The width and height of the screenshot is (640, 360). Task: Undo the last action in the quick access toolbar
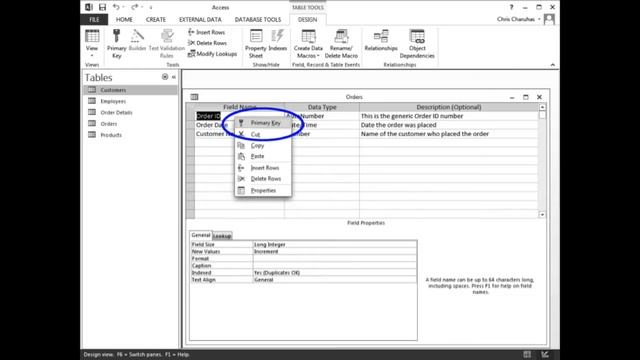point(116,7)
